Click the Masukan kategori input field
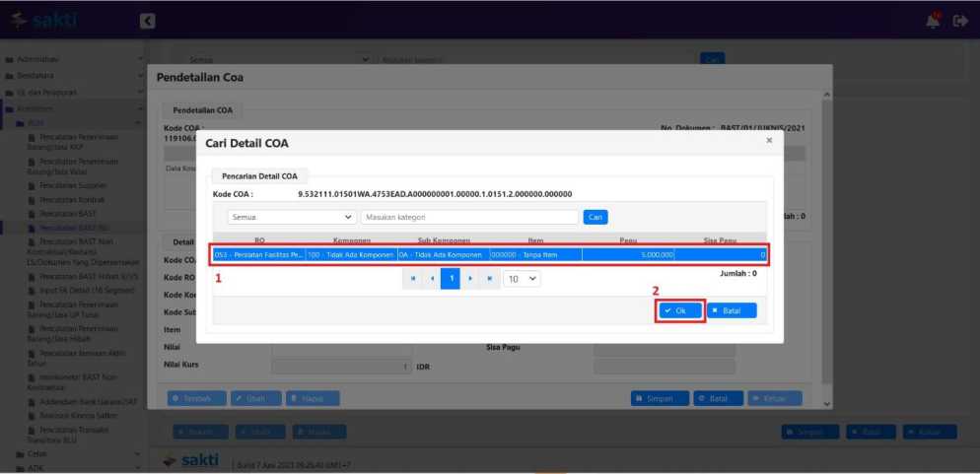This screenshot has width=980, height=474. (469, 217)
